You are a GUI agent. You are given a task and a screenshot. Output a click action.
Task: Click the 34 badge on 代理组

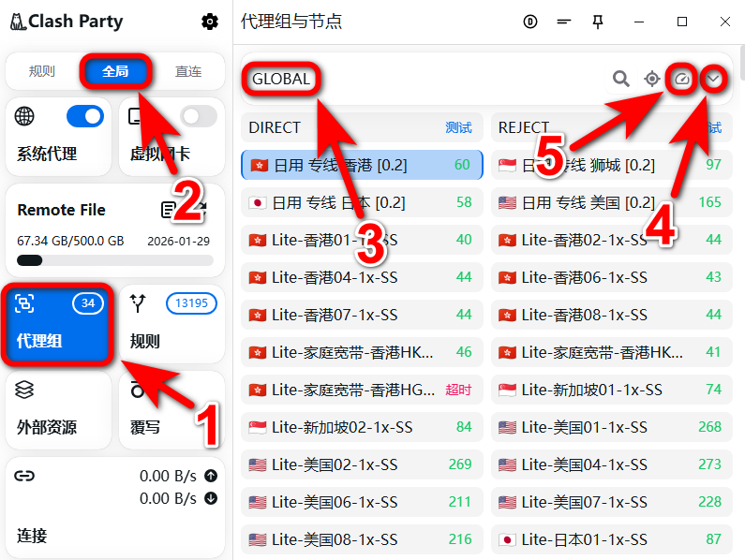pyautogui.click(x=88, y=303)
